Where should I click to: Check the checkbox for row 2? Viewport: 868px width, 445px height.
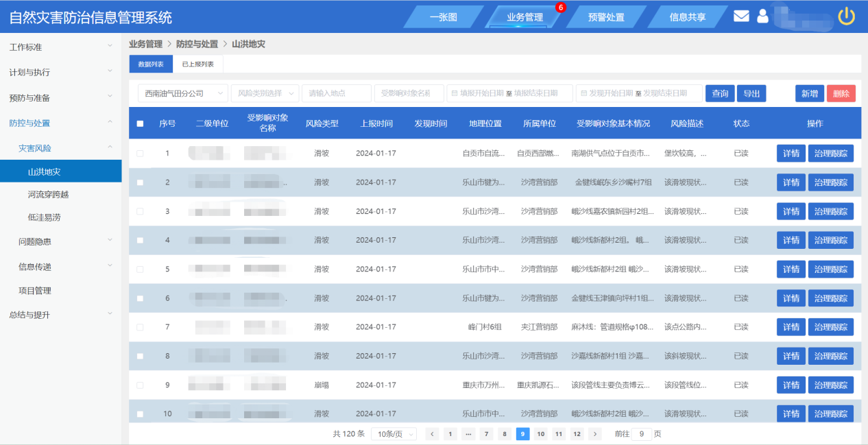click(140, 182)
